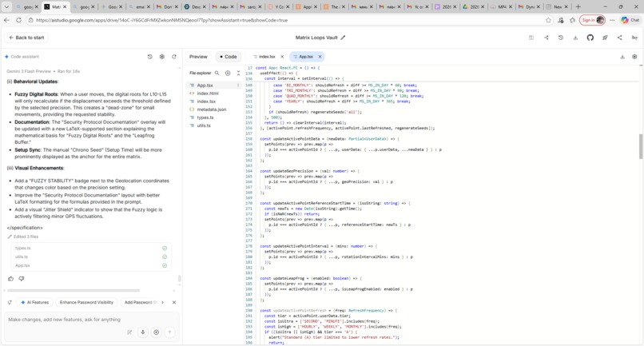
Task: Click the rocket deploy icon
Action: 605,38
